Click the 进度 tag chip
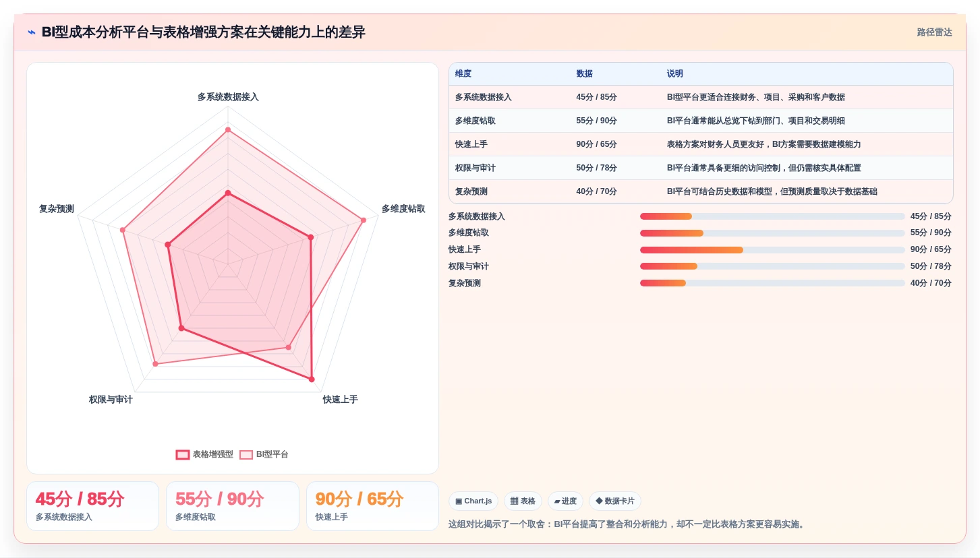 565,501
